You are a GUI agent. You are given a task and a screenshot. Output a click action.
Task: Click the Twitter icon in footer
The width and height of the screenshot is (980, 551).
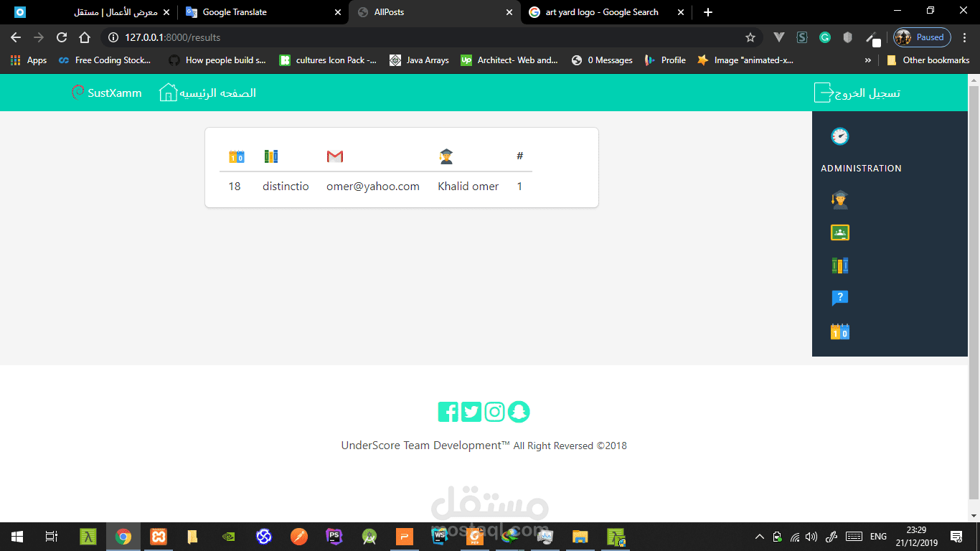tap(471, 412)
